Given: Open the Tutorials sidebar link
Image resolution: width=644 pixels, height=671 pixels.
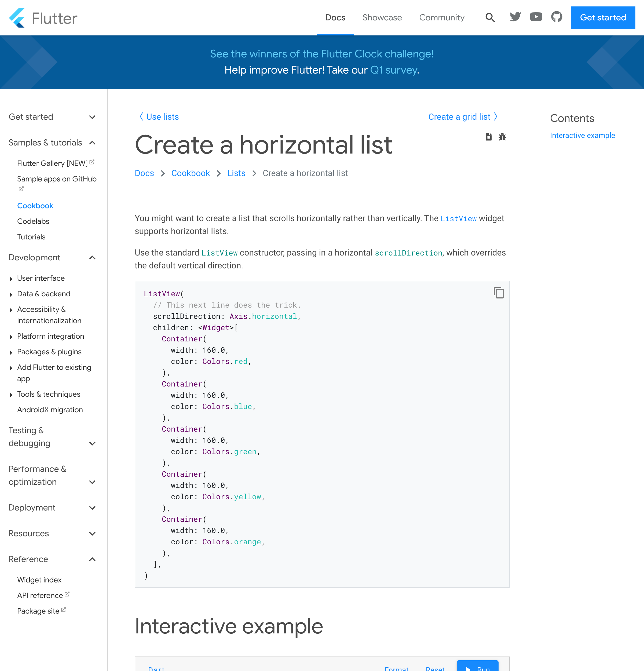Looking at the screenshot, I should (x=31, y=237).
